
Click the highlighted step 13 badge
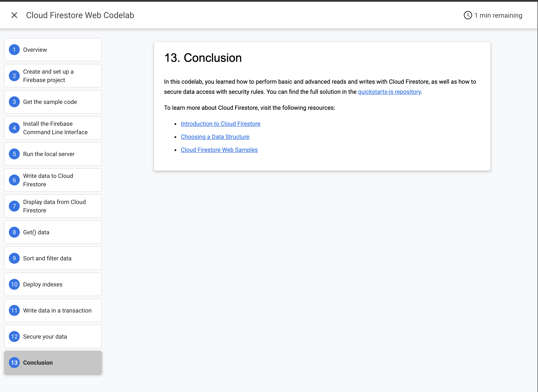14,363
